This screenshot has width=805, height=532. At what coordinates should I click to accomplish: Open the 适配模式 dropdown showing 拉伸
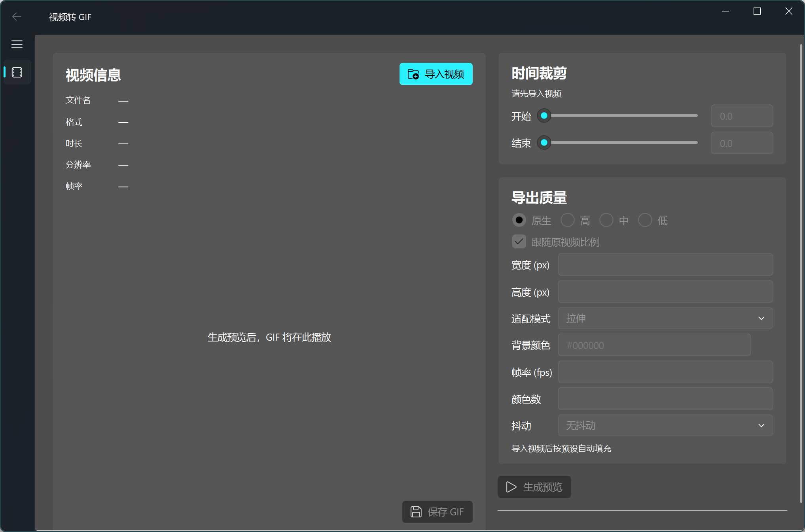coord(665,318)
